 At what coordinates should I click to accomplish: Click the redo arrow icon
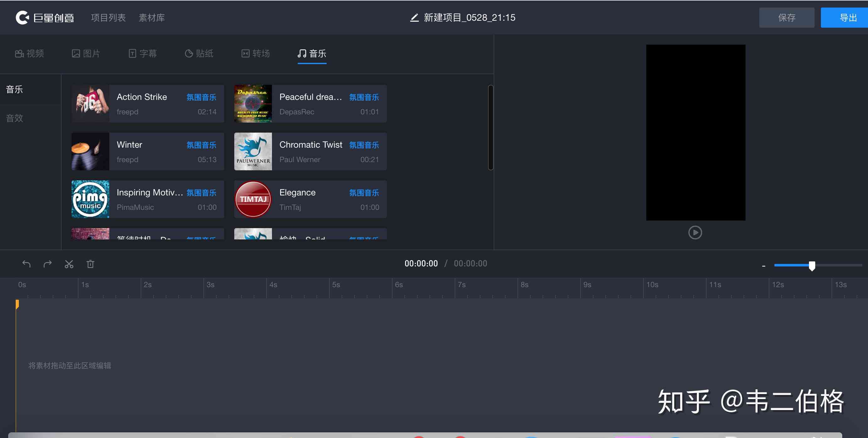(47, 264)
